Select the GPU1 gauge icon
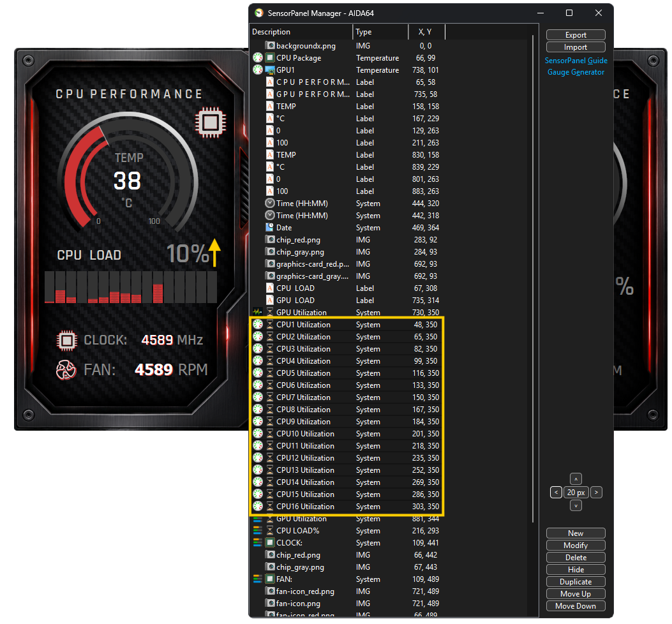 click(x=258, y=70)
